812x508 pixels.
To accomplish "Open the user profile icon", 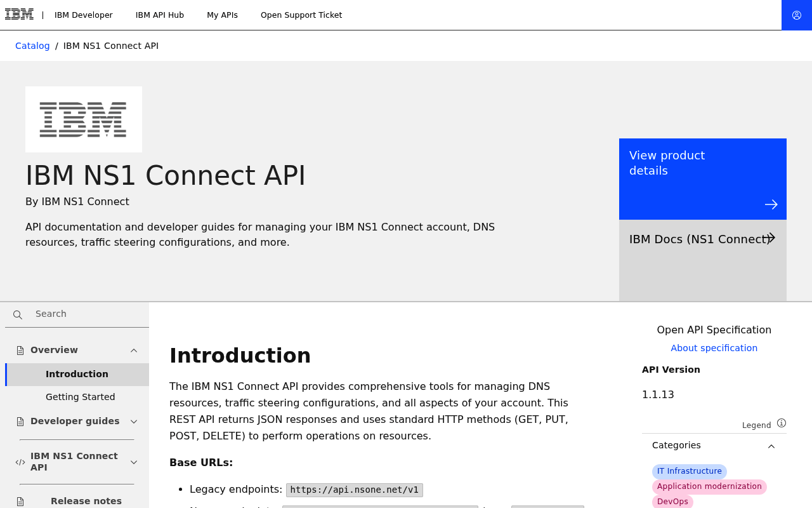I will (x=797, y=15).
